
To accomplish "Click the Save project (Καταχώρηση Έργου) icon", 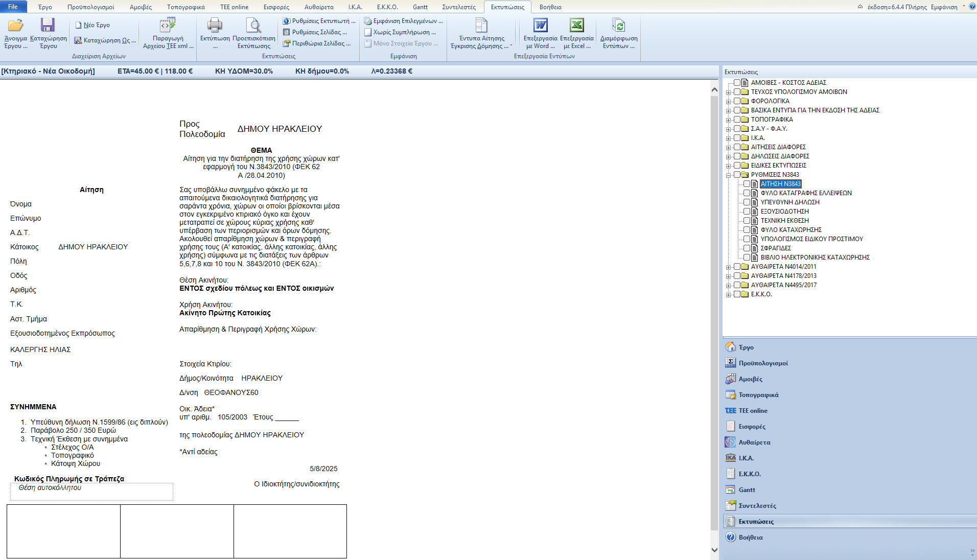I will [x=48, y=26].
